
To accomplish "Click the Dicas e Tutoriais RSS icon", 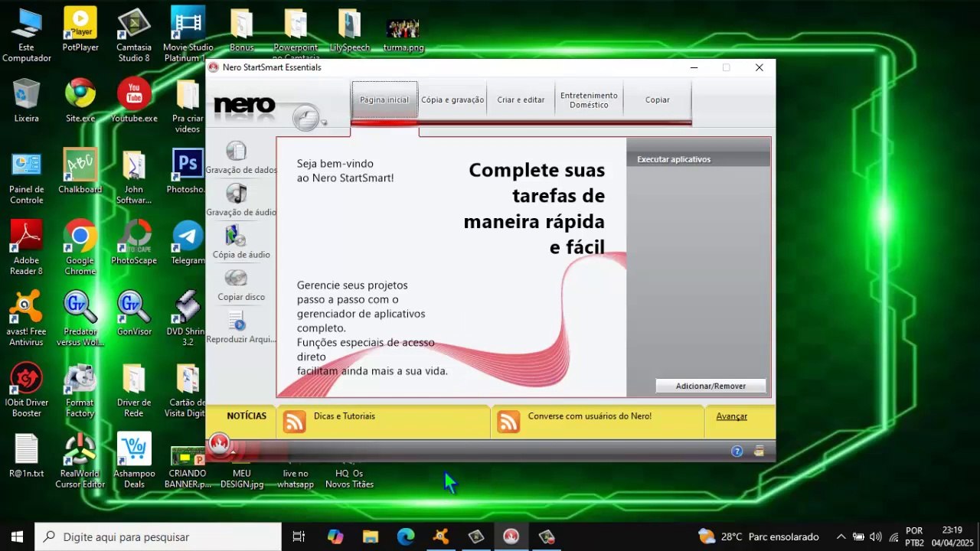I will click(x=294, y=422).
